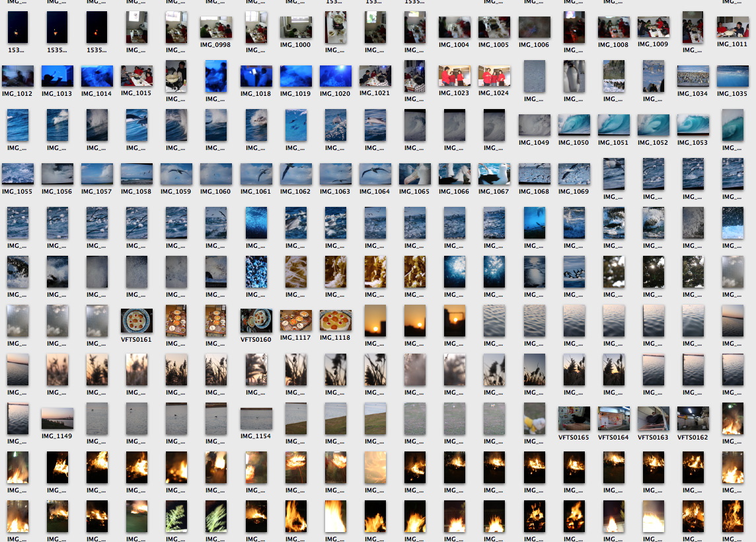Click the IMG_1064 seabird thumbnail
The width and height of the screenshot is (756, 542).
tap(375, 174)
